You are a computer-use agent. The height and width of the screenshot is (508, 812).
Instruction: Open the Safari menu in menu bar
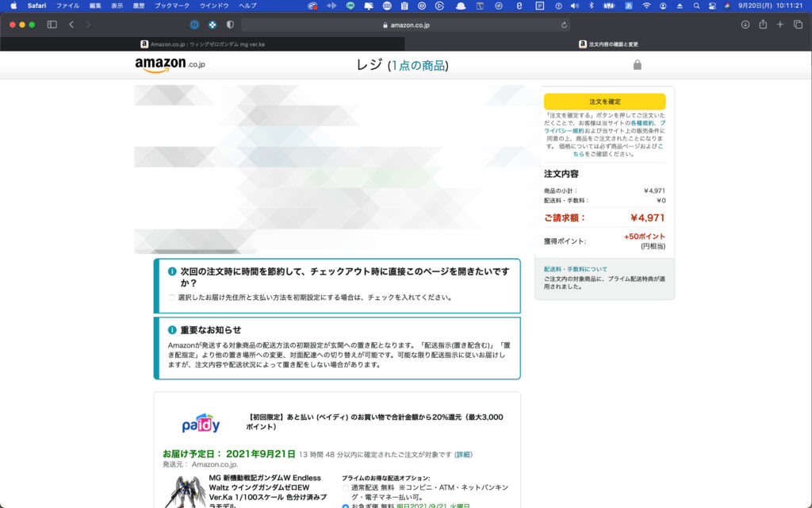pos(36,6)
